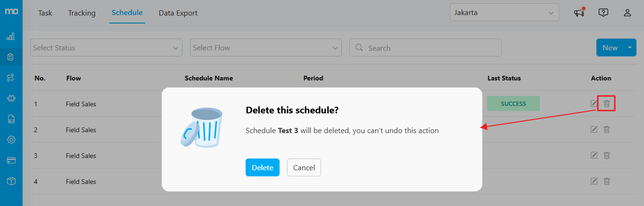Open the help chat icon

coord(603,13)
